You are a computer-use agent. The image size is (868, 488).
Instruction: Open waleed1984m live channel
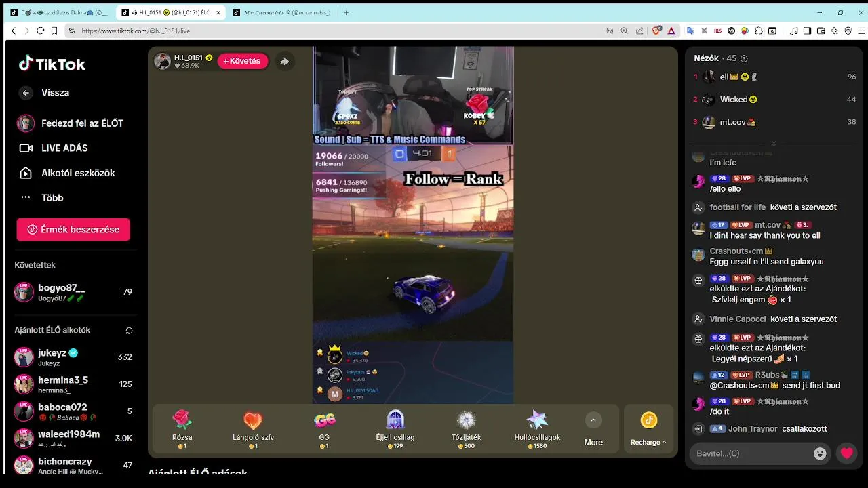pos(73,439)
